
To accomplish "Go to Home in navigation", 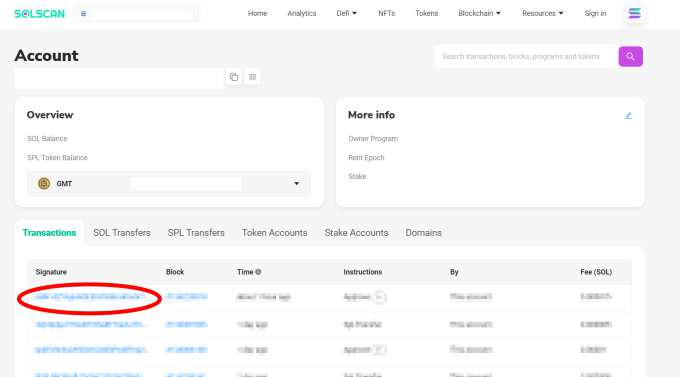I will pos(257,13).
